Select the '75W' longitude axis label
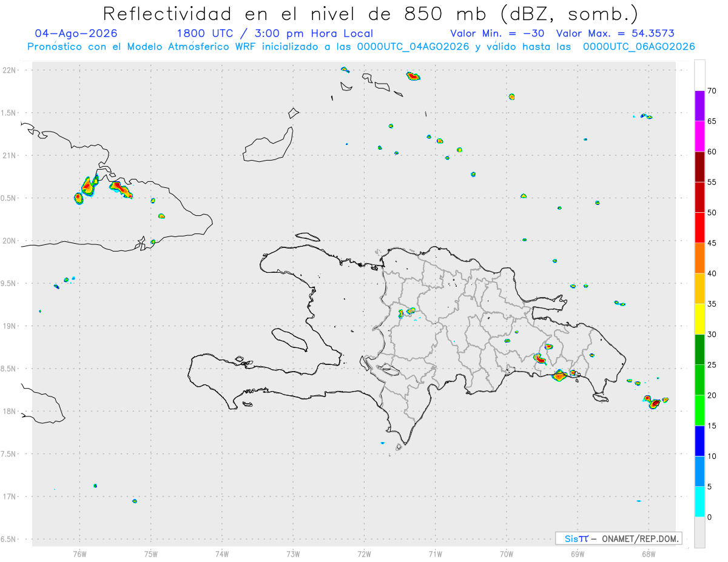The width and height of the screenshot is (728, 562). coord(151,554)
